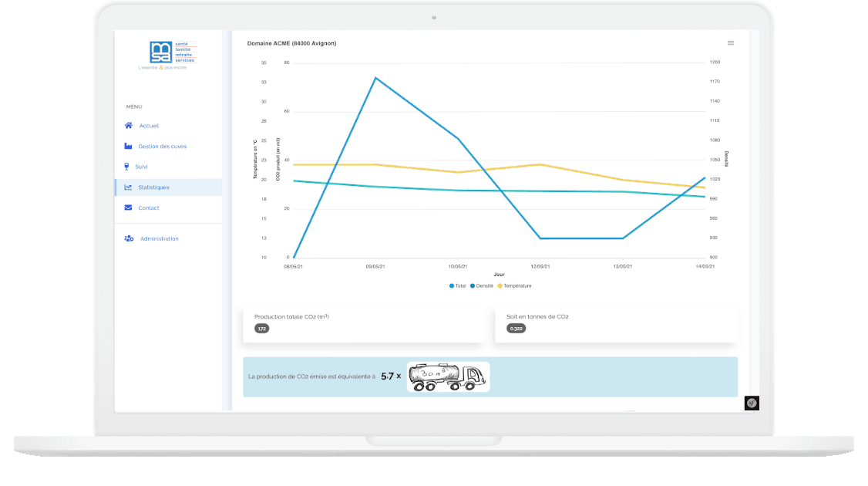Open the Administration section link
Screen dimensions: 868x486
tap(159, 238)
